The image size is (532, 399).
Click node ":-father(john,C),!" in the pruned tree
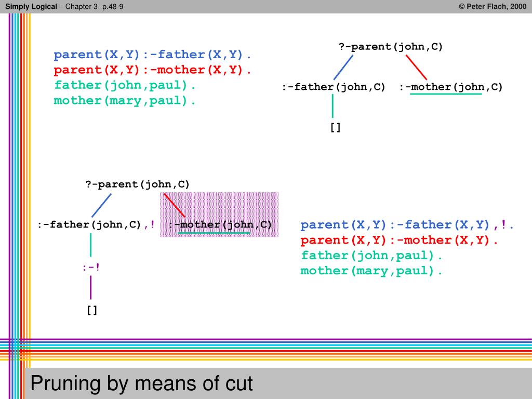(x=96, y=224)
